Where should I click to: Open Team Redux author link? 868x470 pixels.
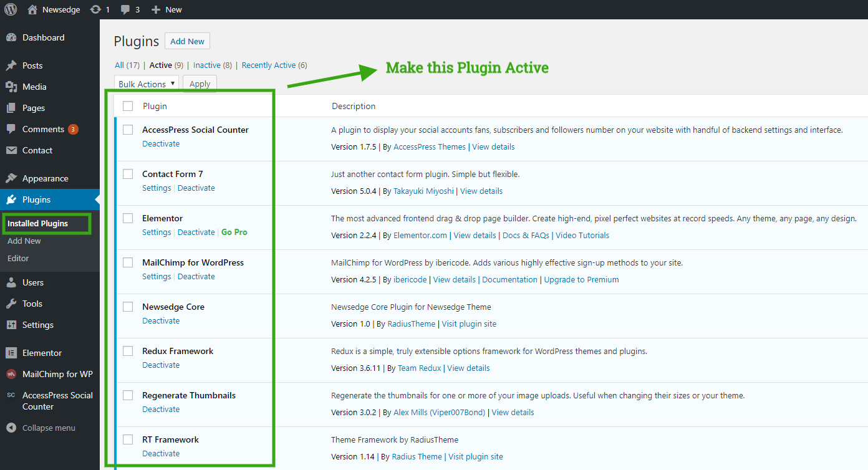419,368
